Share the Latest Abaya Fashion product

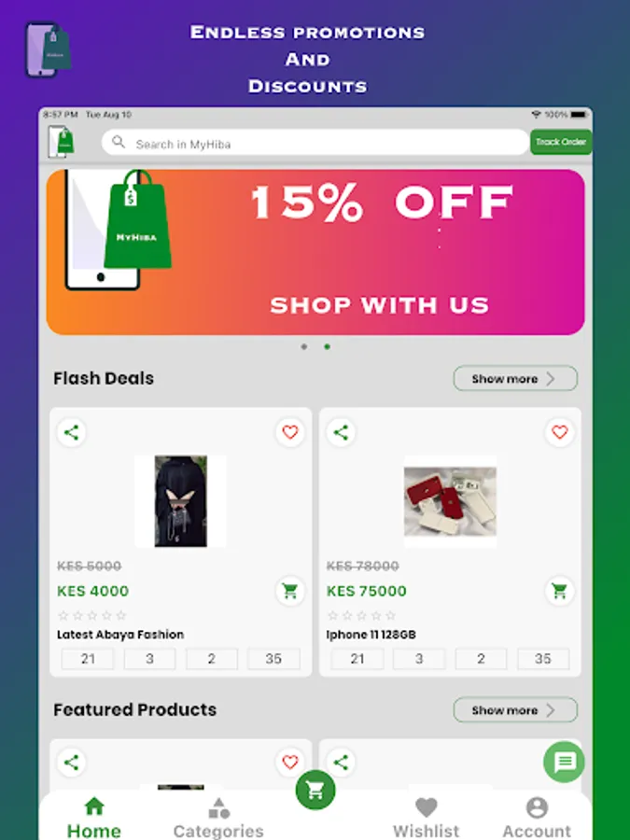71,432
